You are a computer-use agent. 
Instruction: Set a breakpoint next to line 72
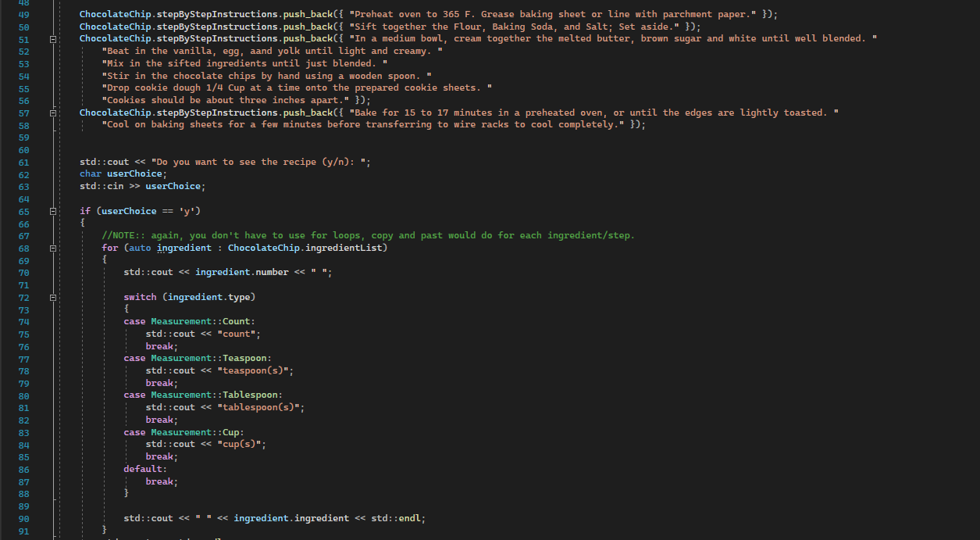[8, 297]
